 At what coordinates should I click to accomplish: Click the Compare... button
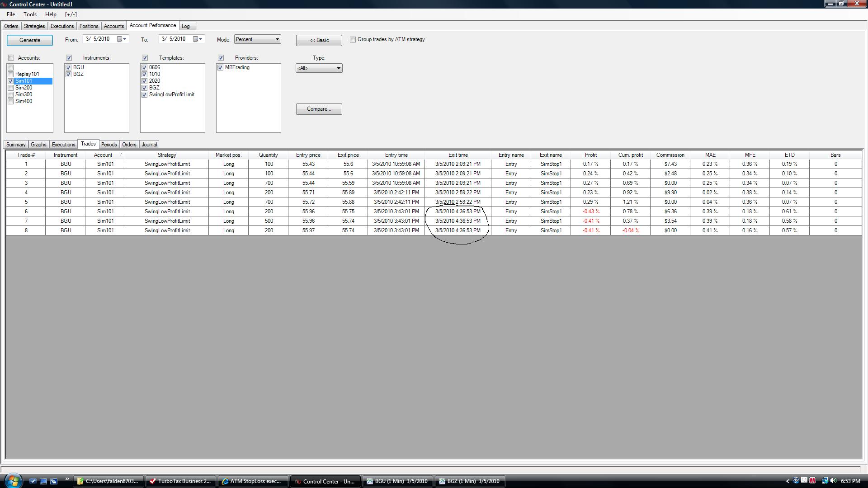click(x=319, y=109)
